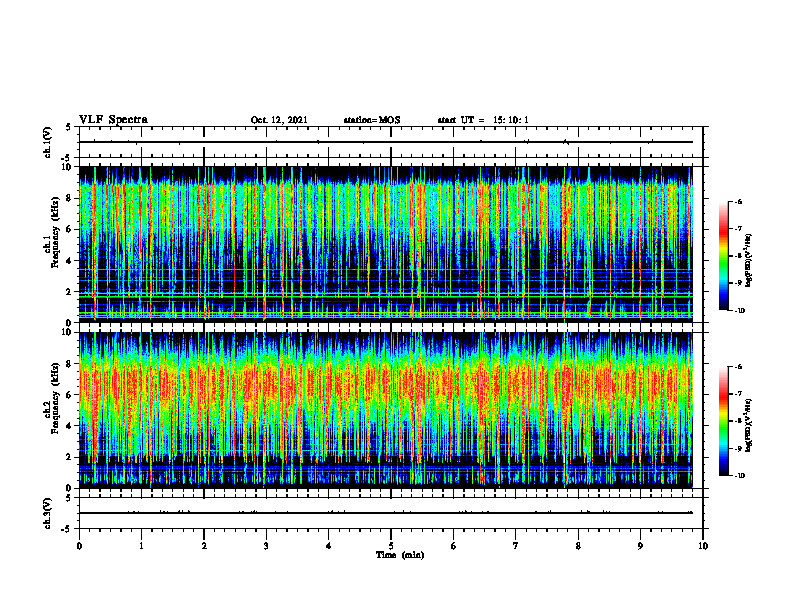The height and width of the screenshot is (612, 792).
Task: Click the "Time (min)" x-axis title
Action: click(x=400, y=555)
